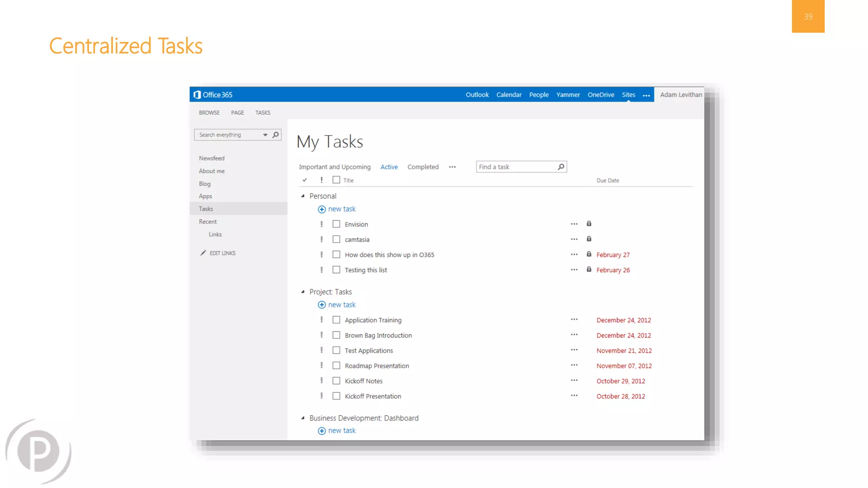The image size is (868, 488).
Task: Click the views ellipsis after Completed
Action: 452,167
